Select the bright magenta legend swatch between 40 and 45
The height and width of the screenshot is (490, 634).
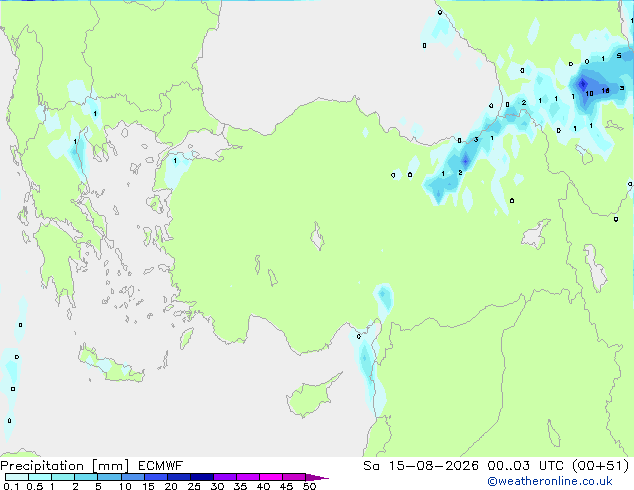271,477
